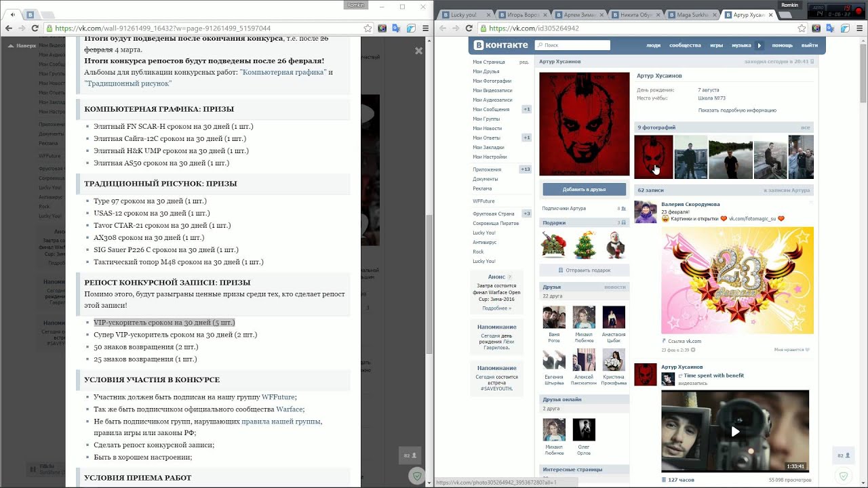Click the Santa Claus gift icon
The height and width of the screenshot is (488, 868).
[x=614, y=245]
